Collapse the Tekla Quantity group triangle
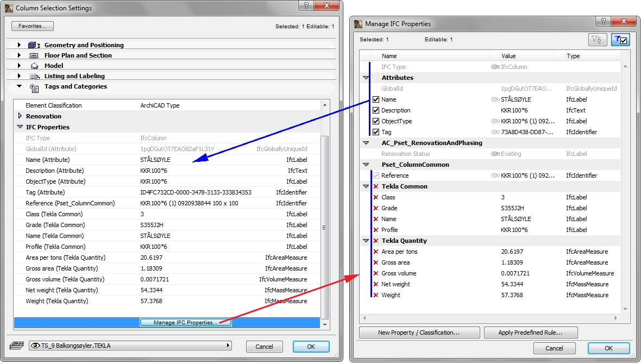The width and height of the screenshot is (641, 364). (x=366, y=241)
